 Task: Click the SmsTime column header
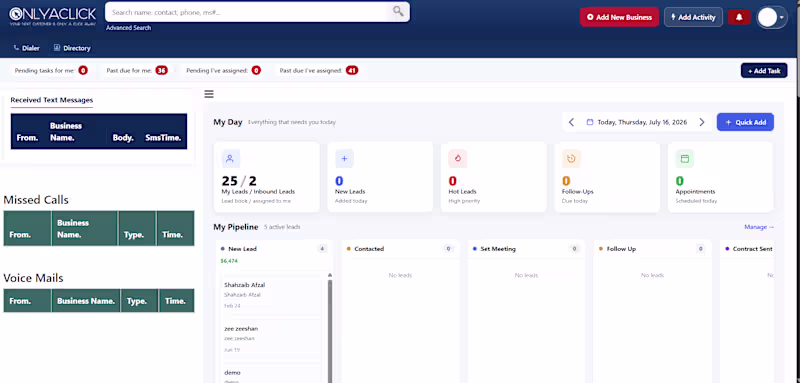[x=163, y=138]
